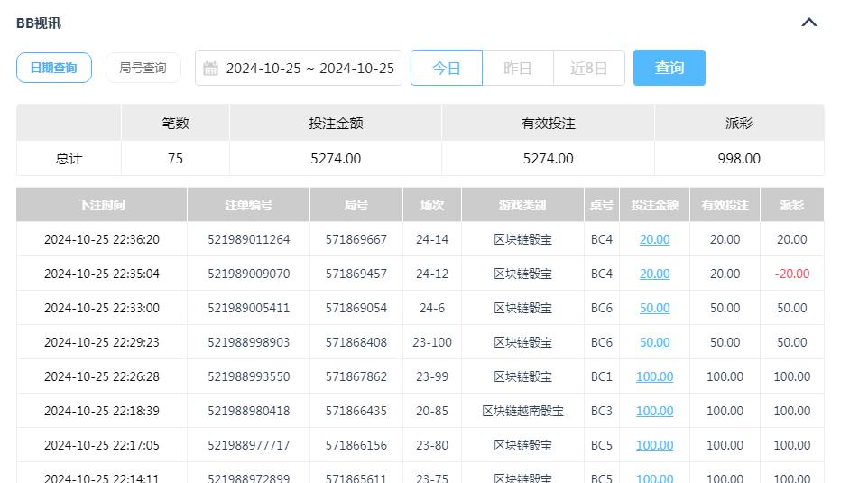The width and height of the screenshot is (868, 483).
Task: Click the 投注金额 table column header
Action: tap(654, 205)
